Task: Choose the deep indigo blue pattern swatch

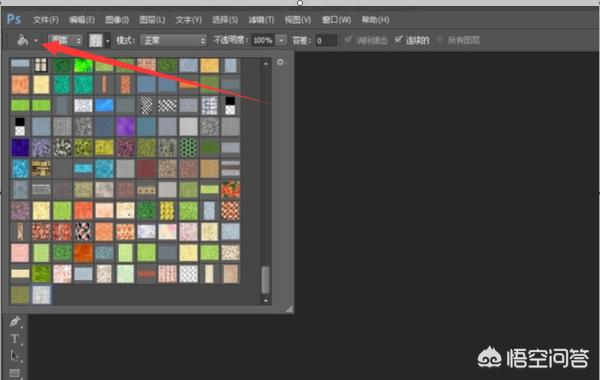Action: 20,148
